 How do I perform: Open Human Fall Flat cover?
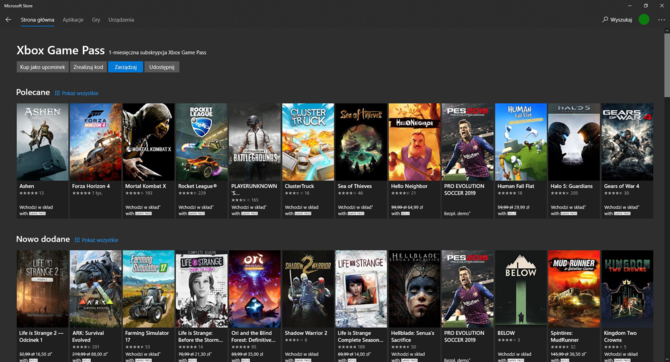point(521,141)
